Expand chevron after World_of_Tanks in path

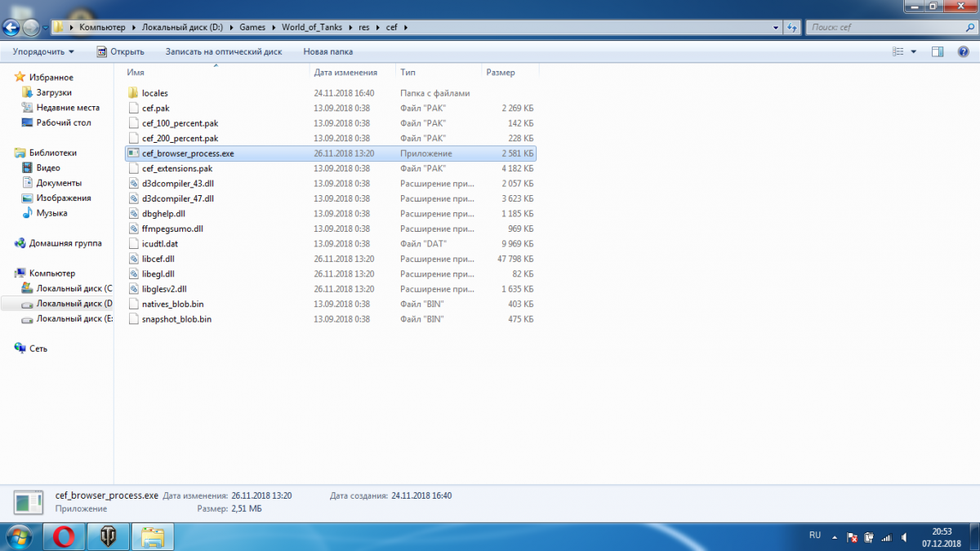tap(351, 27)
